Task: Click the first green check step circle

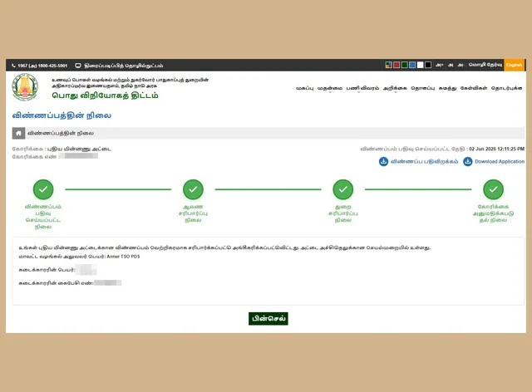Action: point(43,189)
